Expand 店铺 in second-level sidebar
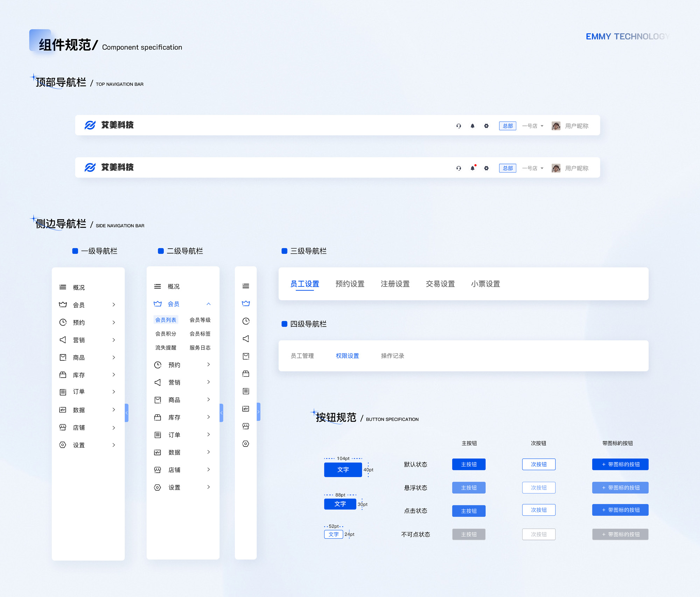Screen dimensions: 700x597 pyautogui.click(x=209, y=470)
